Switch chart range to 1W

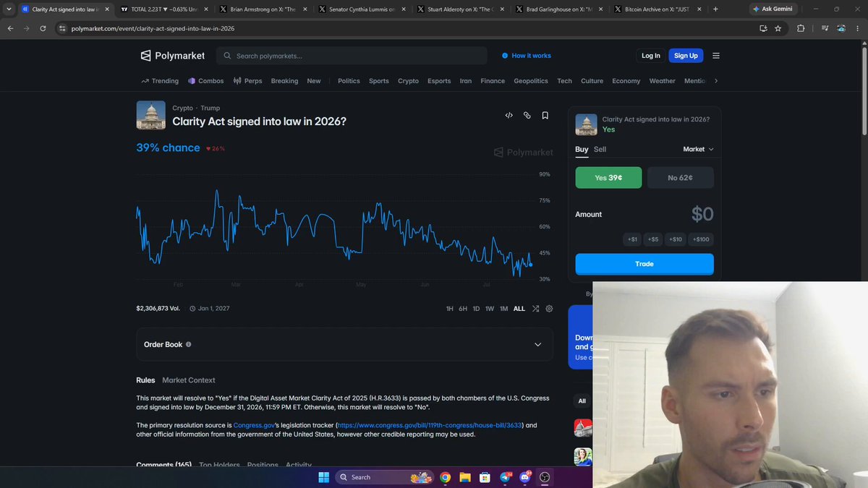pyautogui.click(x=490, y=309)
